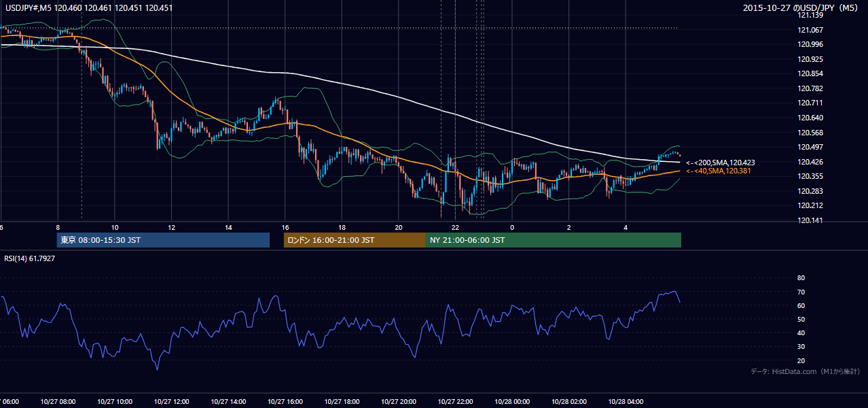Click the 10/27 12:00 bottom time label
Viewport: 868px width, 408px height.
point(171,402)
